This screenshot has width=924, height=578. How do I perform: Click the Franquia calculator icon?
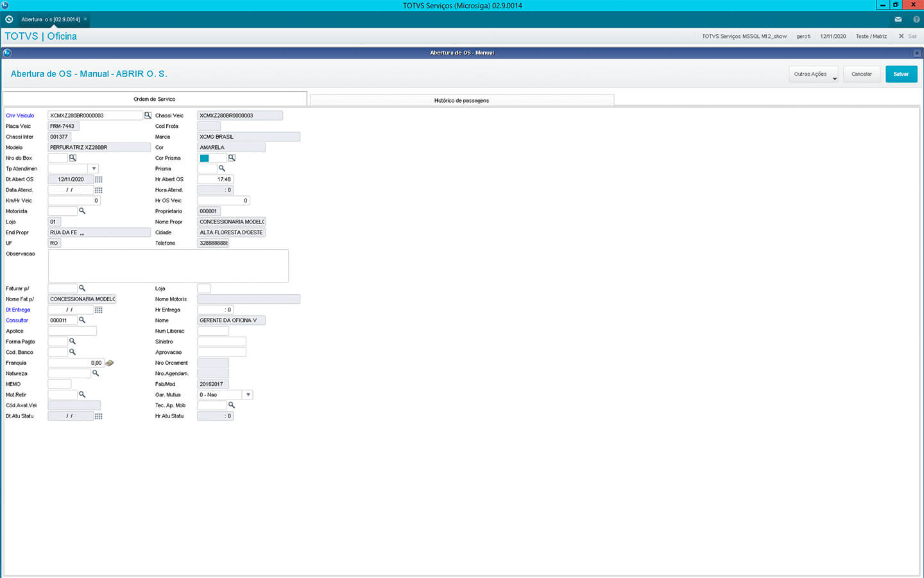coord(110,363)
